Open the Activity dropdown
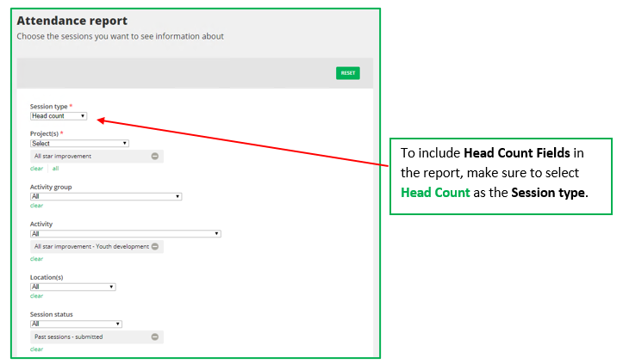 tap(126, 234)
